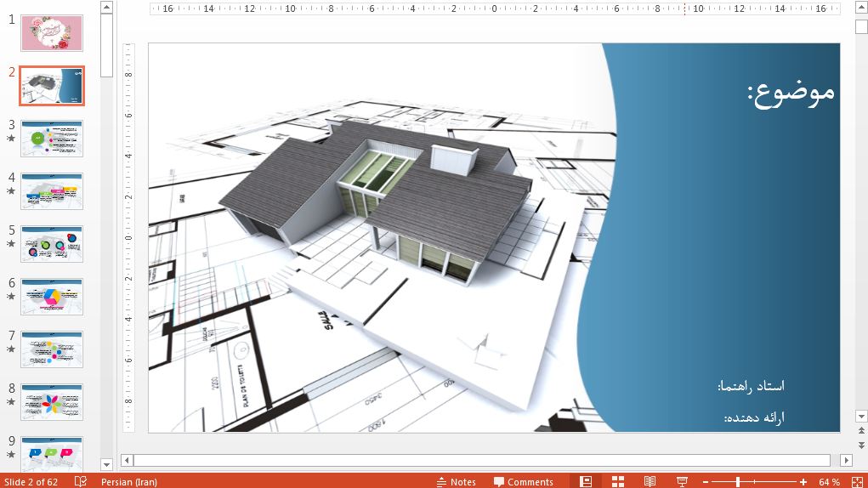Select slide 6 thumbnail

(x=52, y=297)
